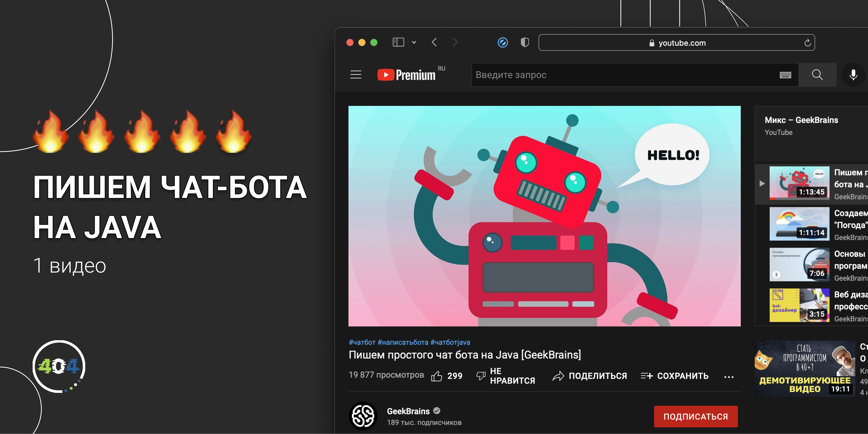Go back with the browser back arrow
The height and width of the screenshot is (434, 868).
tap(434, 42)
